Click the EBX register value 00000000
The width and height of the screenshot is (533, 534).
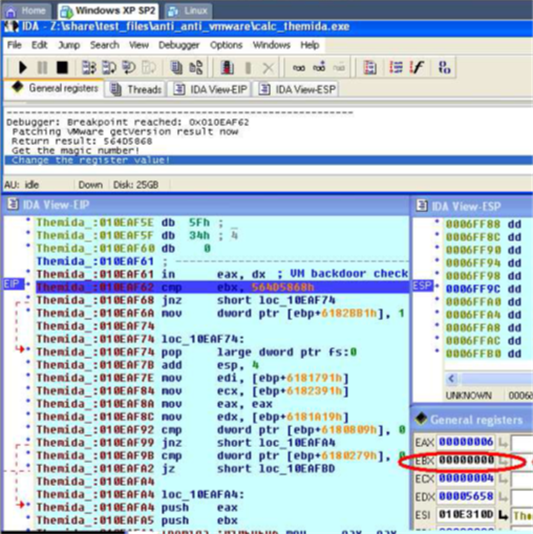466,460
